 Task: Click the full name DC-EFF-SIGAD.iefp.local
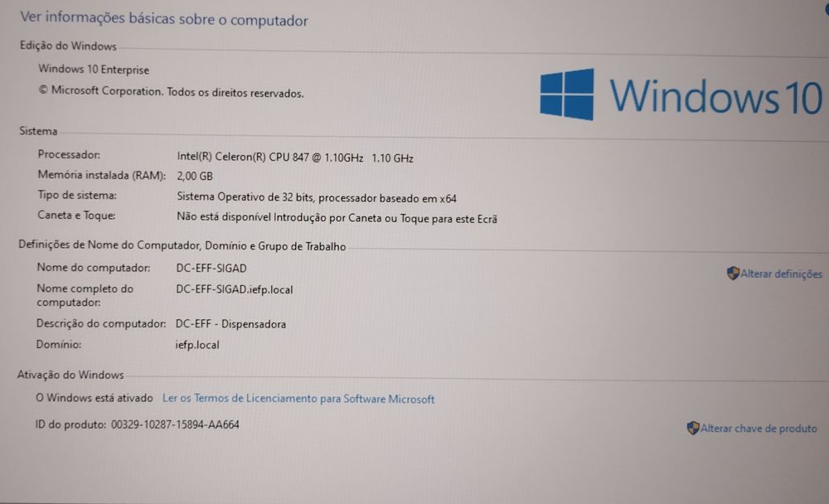[x=235, y=289]
